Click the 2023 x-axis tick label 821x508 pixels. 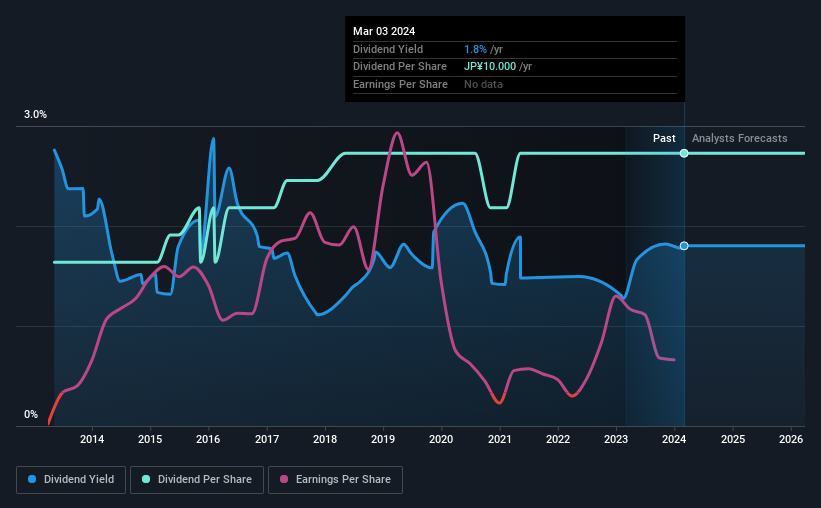[x=616, y=439]
